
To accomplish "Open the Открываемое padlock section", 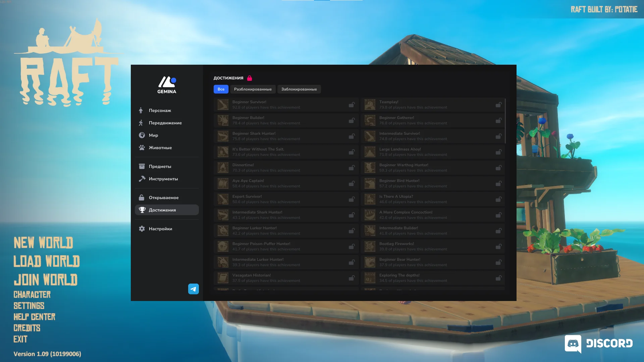I will 142,197.
